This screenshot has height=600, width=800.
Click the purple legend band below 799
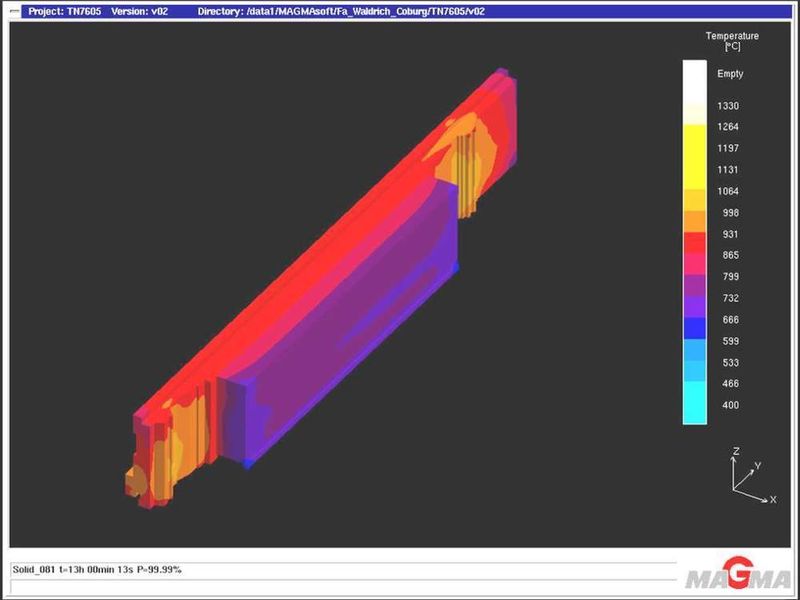pos(694,286)
